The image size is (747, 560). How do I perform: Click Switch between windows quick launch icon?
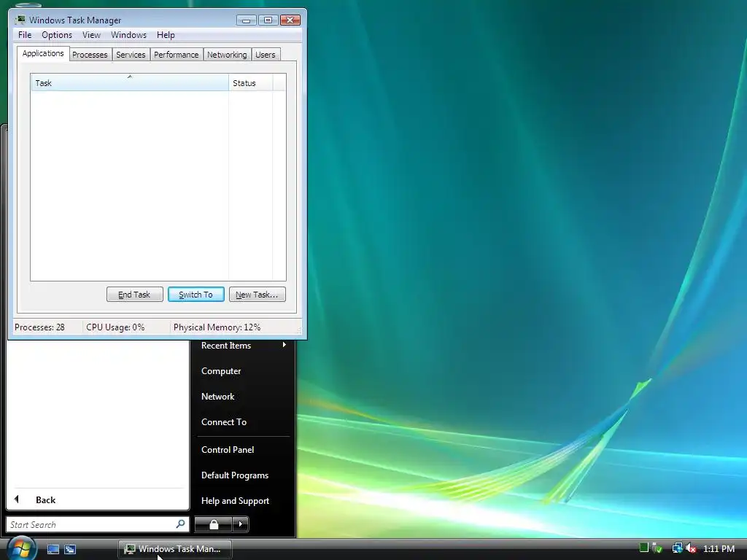pos(70,549)
